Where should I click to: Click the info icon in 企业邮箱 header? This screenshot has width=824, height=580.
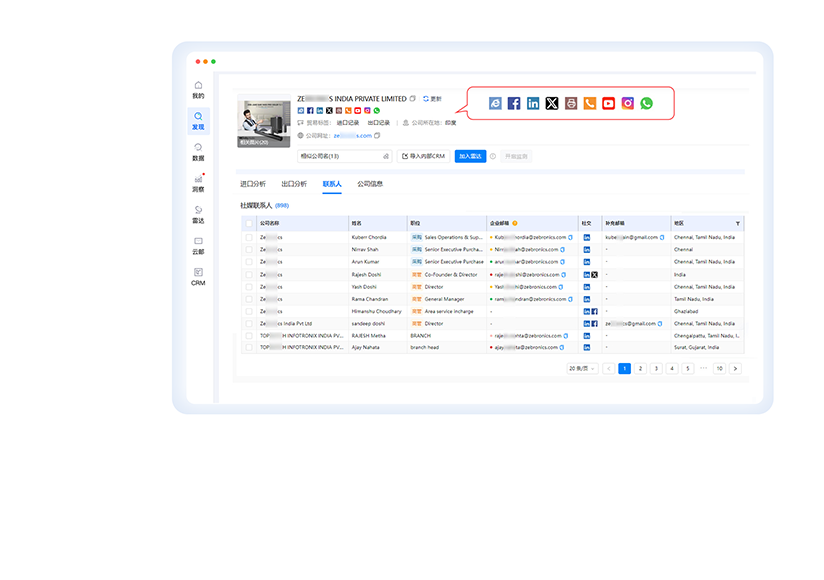[x=515, y=223]
